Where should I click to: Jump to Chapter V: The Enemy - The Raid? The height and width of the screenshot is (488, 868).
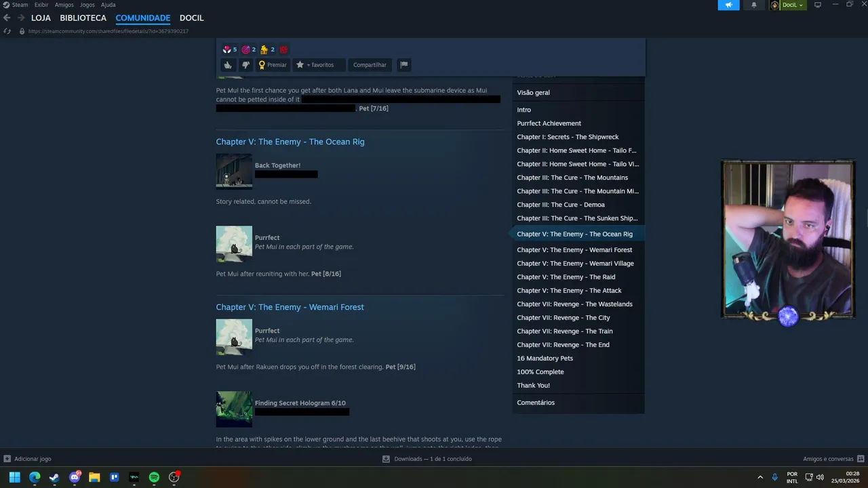tap(566, 277)
